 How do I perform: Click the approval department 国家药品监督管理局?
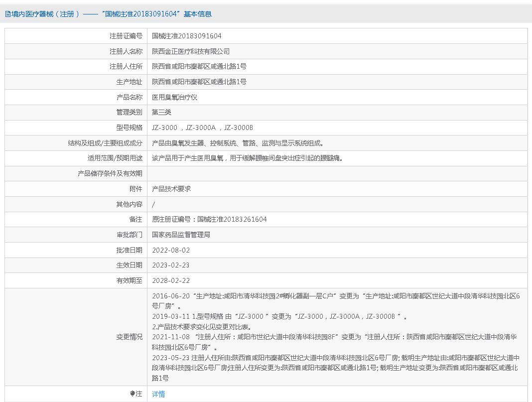point(181,235)
